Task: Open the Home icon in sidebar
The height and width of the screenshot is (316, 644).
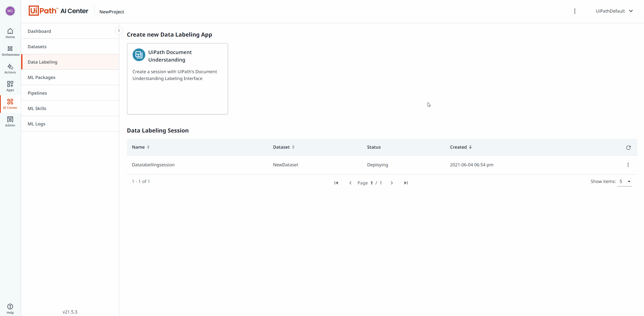Action: pos(10,33)
